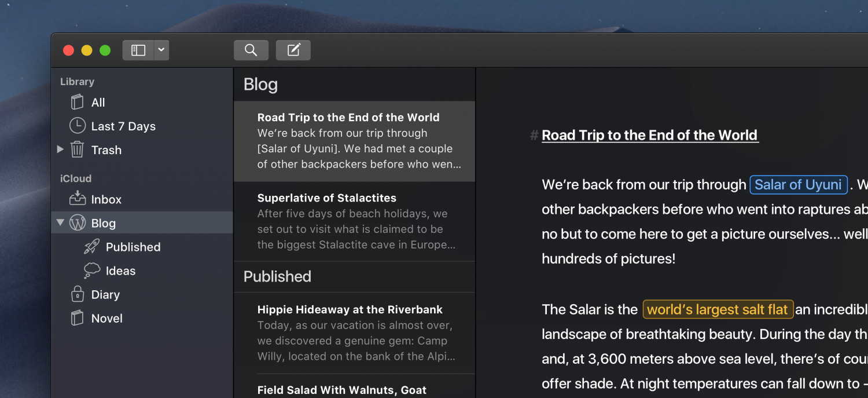Click the highlighted world's largest salt flat annotation
Image resolution: width=868 pixels, height=398 pixels.
pyautogui.click(x=718, y=309)
